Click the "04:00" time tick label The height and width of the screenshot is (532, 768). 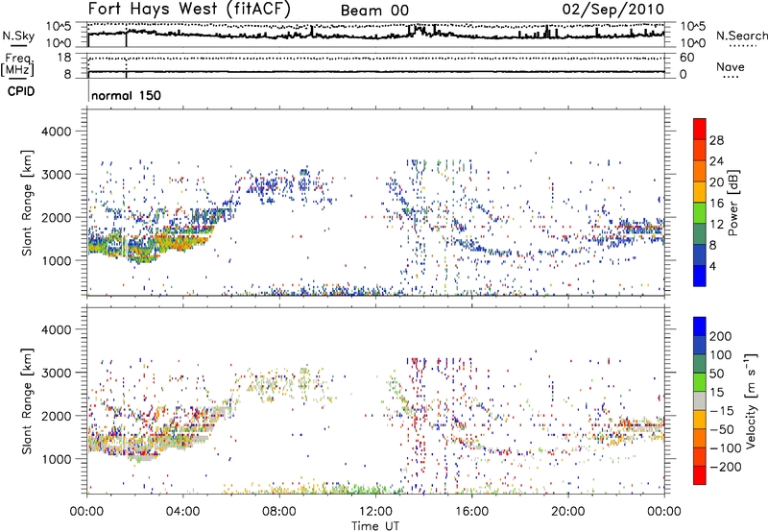182,512
